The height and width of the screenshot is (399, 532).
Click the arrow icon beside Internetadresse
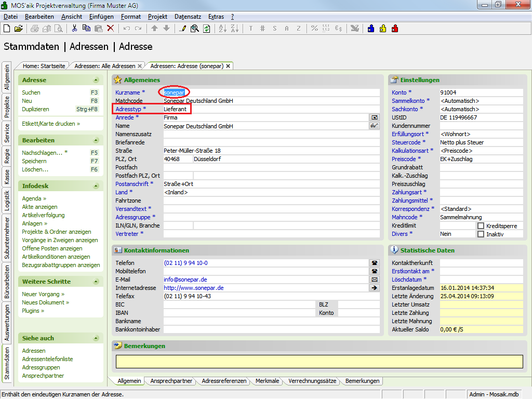(x=374, y=288)
